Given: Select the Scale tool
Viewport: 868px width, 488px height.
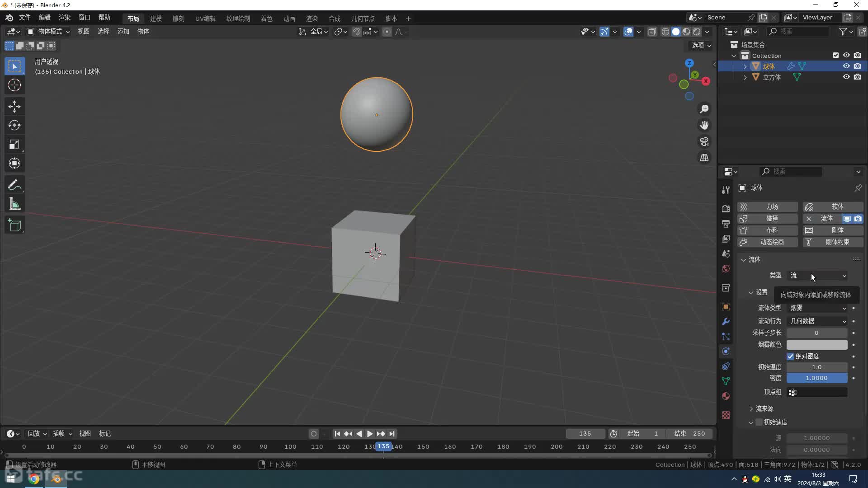Looking at the screenshot, I should (x=14, y=145).
